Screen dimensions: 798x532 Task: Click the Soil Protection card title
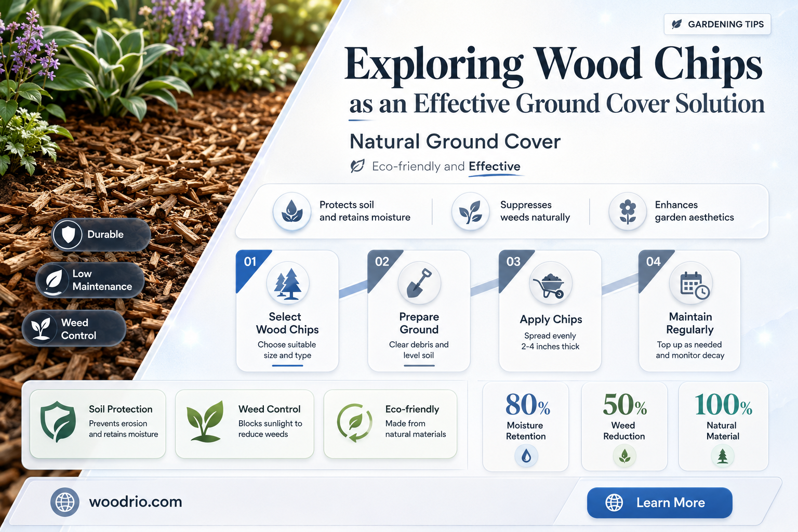point(121,409)
